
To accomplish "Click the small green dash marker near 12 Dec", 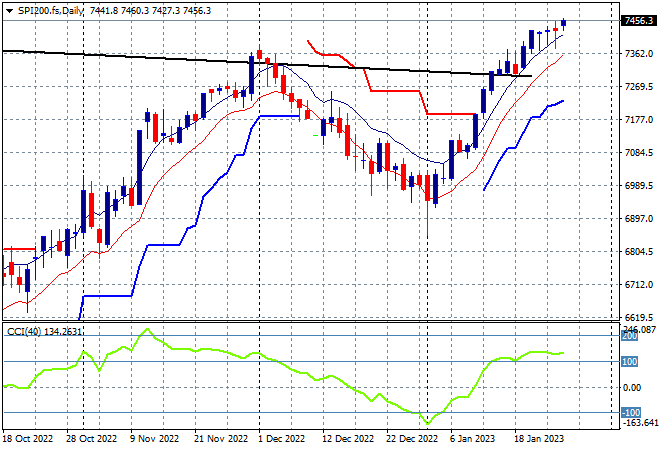I will coord(316,135).
